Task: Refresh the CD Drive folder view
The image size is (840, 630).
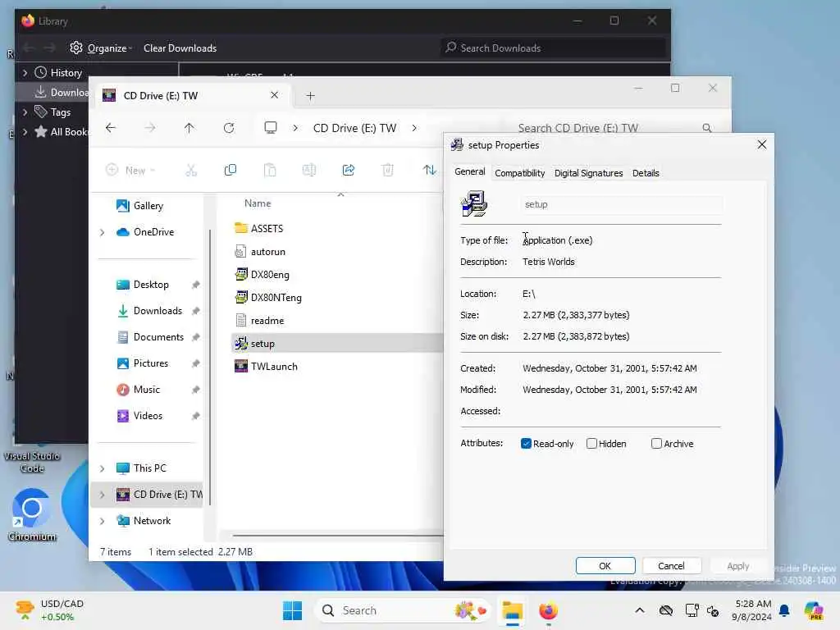Action: (229, 127)
